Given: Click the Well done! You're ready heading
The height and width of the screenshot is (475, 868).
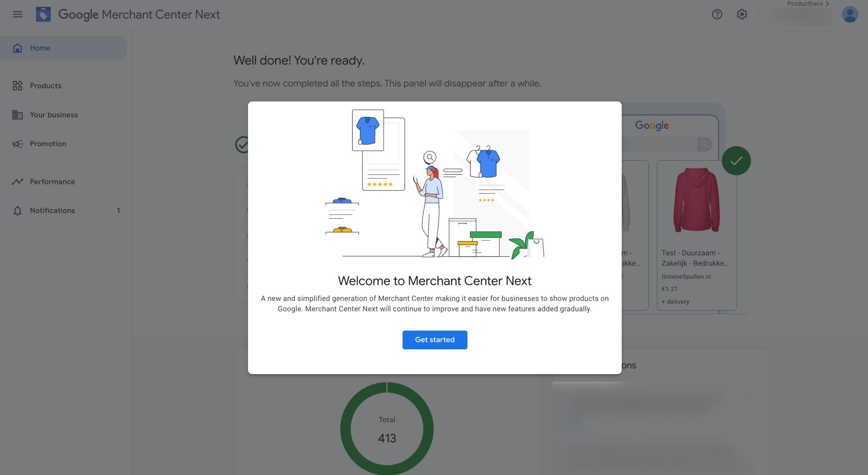Looking at the screenshot, I should (299, 61).
